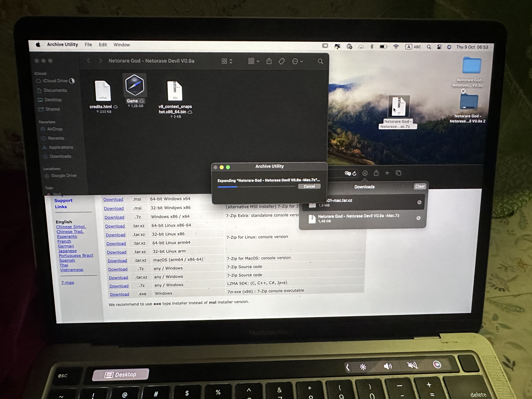Click the Wi-Fi menu bar icon
Screen dimensions: 532x399
click(396, 47)
